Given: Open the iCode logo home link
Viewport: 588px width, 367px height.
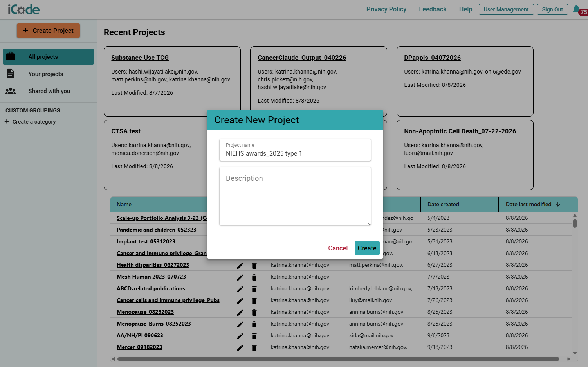Looking at the screenshot, I should click(x=23, y=9).
